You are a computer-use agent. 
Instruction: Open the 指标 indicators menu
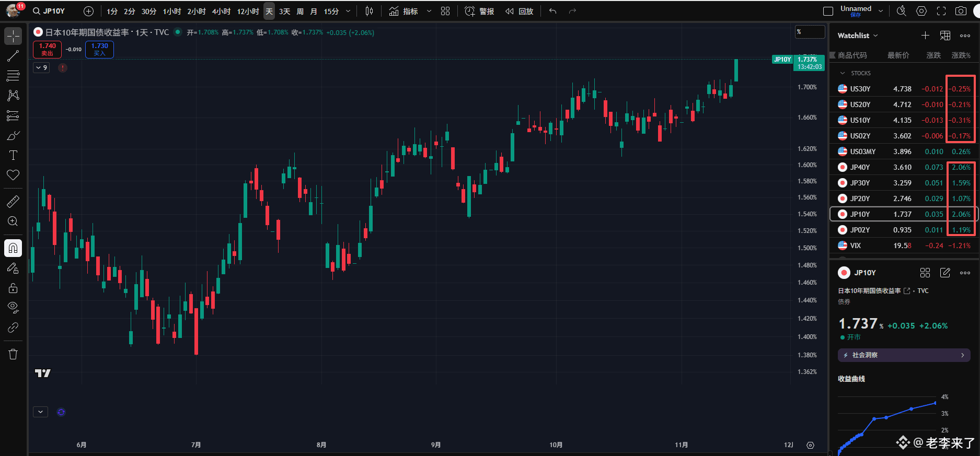[x=403, y=11]
